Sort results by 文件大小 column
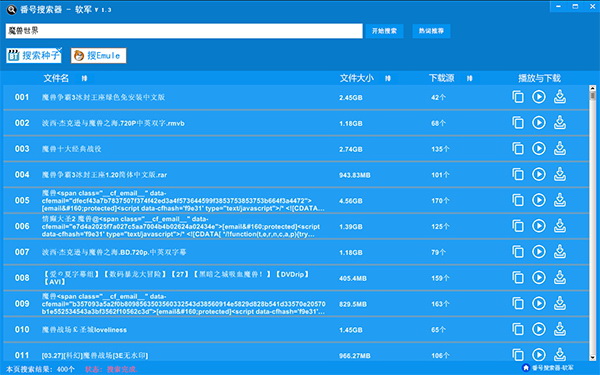This screenshot has height=375, width=600. click(388, 78)
